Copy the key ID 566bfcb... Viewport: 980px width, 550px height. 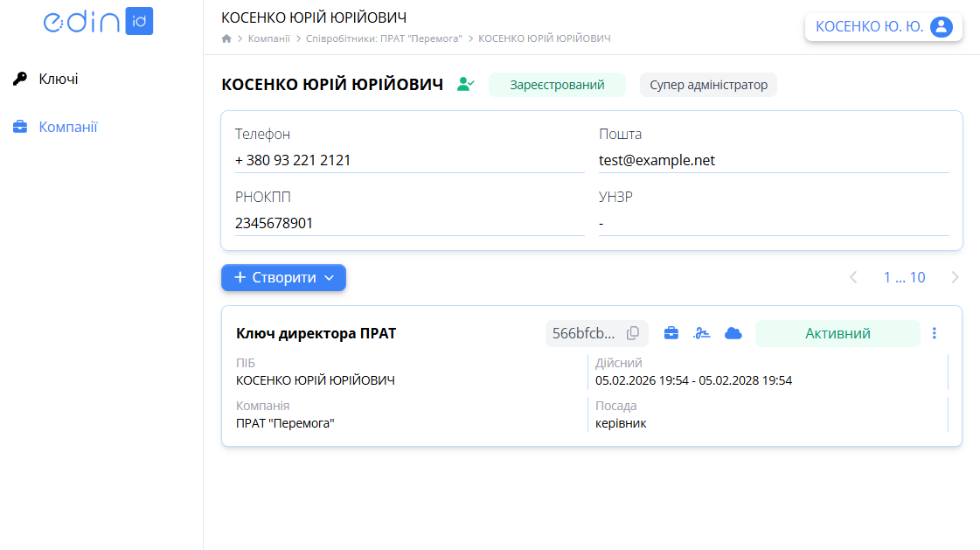click(x=633, y=333)
